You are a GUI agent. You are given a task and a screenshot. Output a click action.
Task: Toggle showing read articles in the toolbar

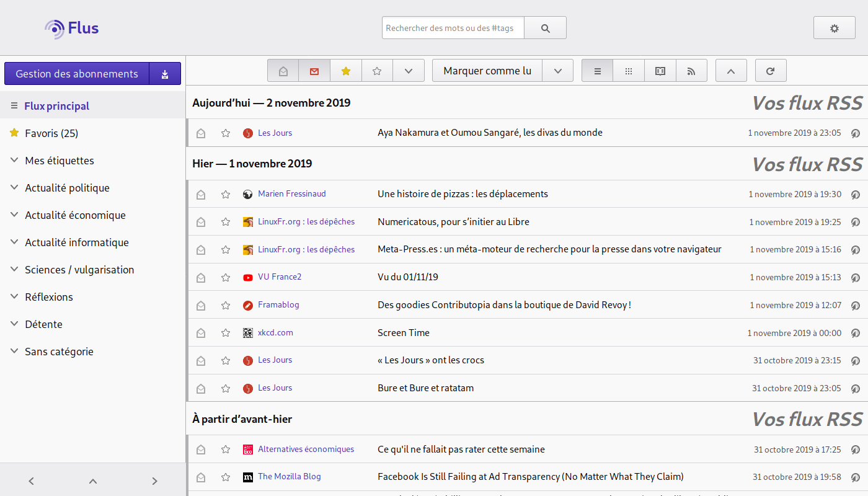[x=283, y=71]
